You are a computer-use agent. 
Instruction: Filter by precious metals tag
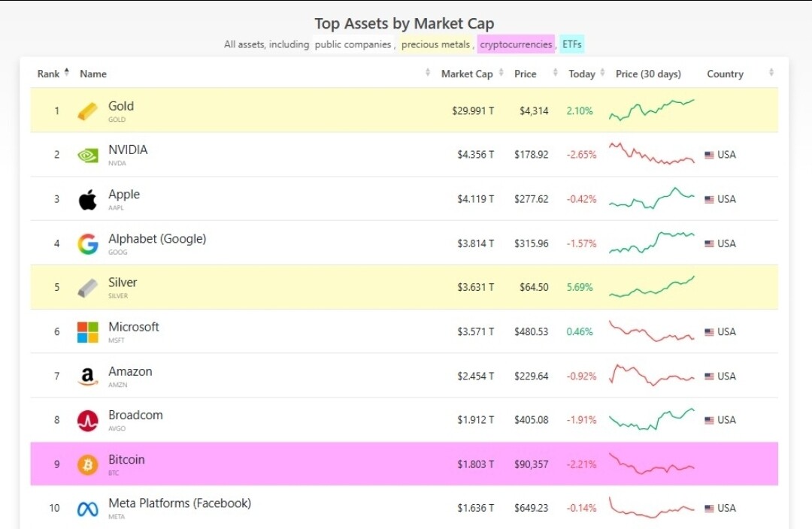[x=435, y=44]
